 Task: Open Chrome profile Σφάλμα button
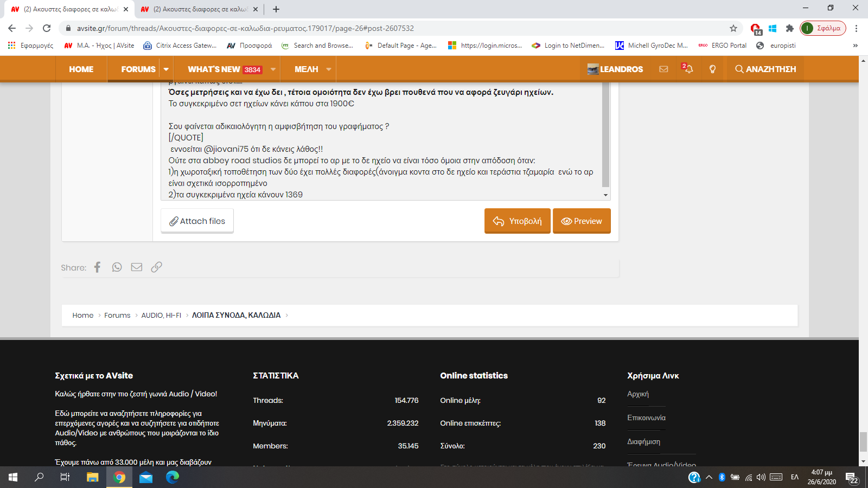tap(823, 28)
